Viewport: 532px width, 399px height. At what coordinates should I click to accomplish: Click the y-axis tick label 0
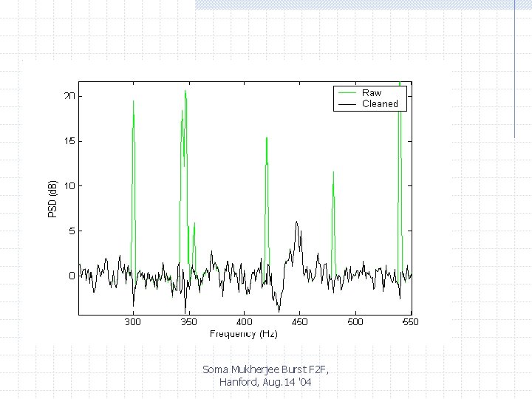pos(72,276)
